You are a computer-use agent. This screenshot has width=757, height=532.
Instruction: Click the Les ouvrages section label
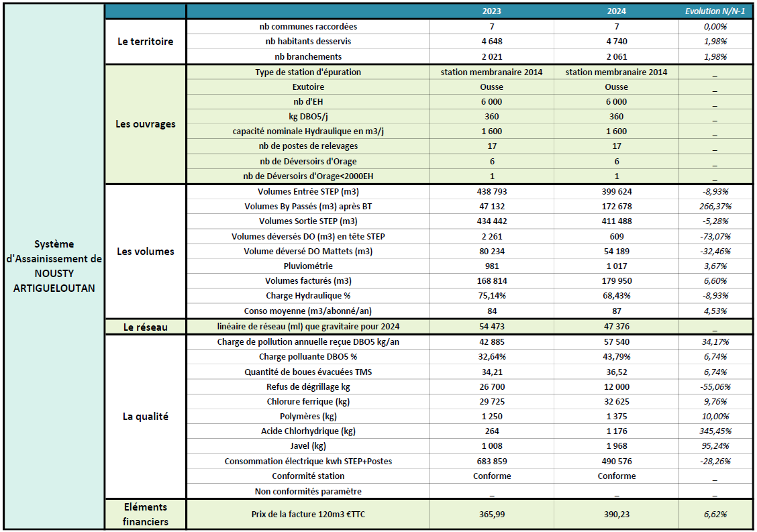point(145,124)
